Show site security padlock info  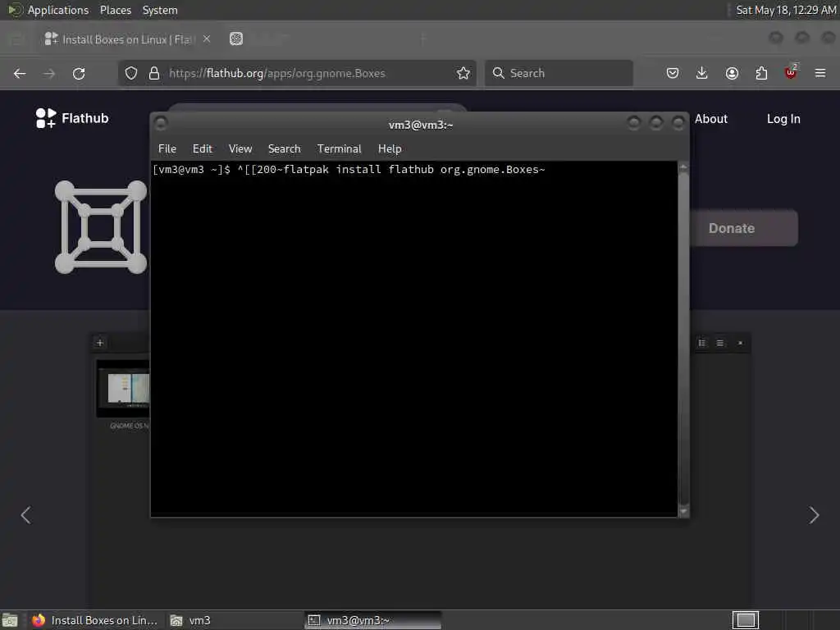pyautogui.click(x=153, y=73)
